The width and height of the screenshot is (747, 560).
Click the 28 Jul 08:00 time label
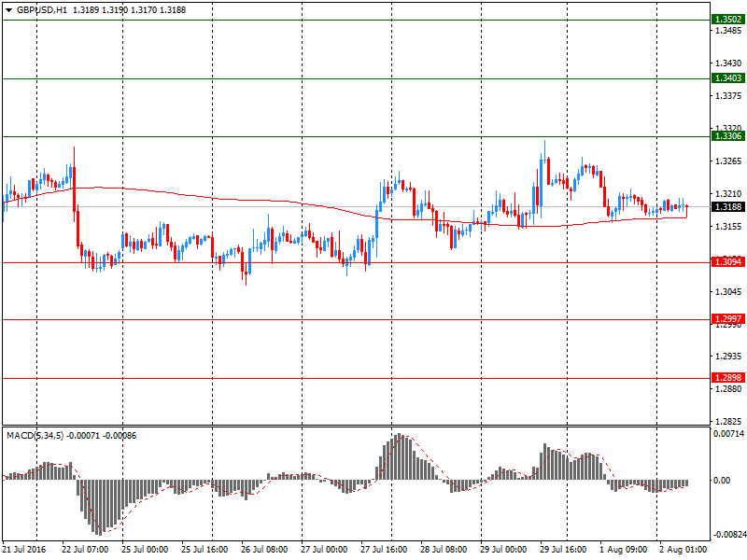click(444, 550)
